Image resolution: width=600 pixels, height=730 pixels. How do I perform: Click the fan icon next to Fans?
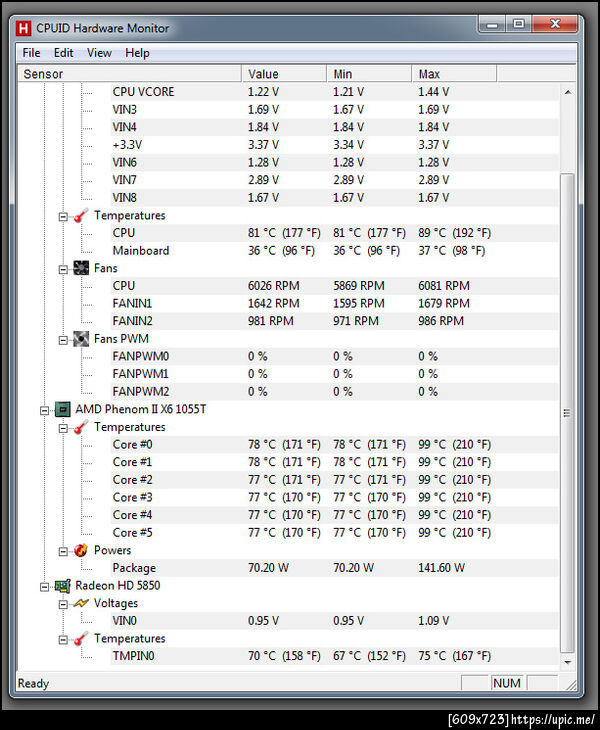click(x=81, y=268)
